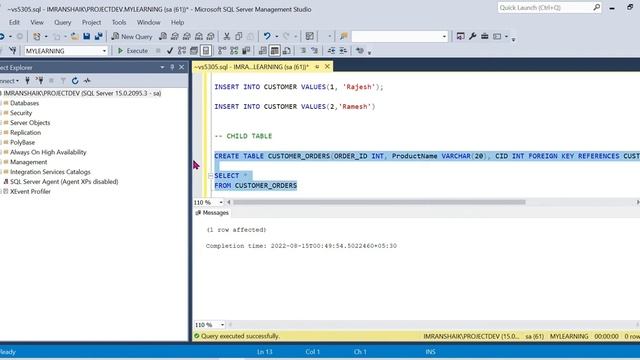Click the Copy icon in toolbar
Viewport: 640px width, 360px height.
tap(239, 36)
